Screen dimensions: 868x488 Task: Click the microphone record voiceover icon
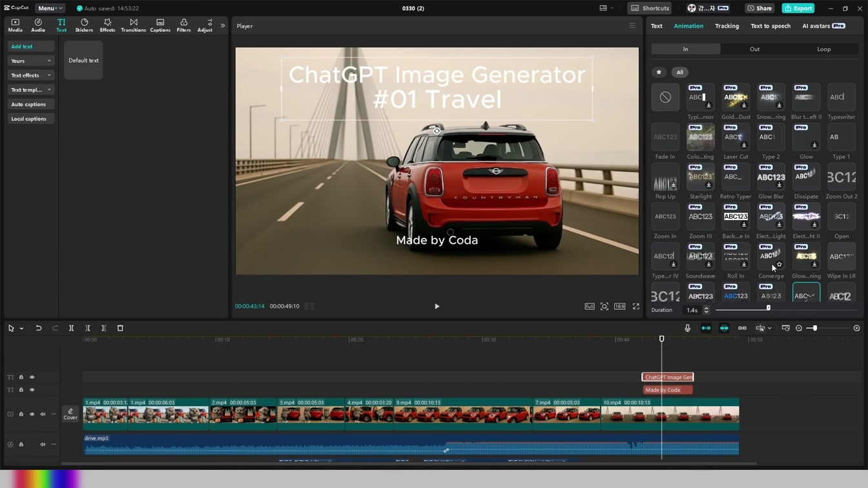tap(687, 328)
